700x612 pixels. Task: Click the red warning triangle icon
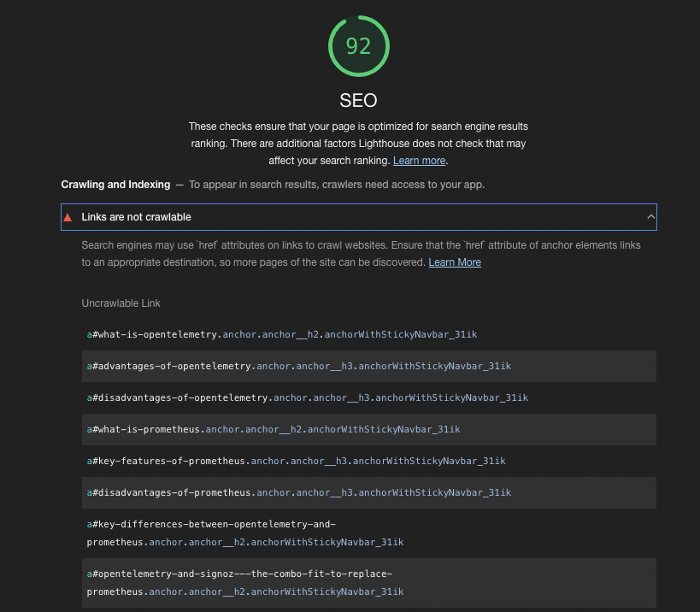click(68, 217)
